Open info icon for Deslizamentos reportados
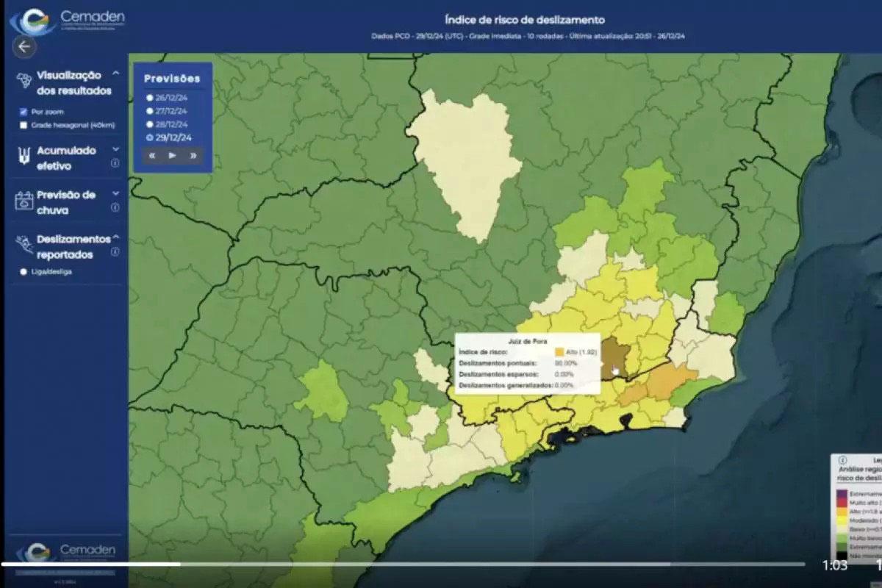Viewport: 882px width, 588px height. (115, 252)
